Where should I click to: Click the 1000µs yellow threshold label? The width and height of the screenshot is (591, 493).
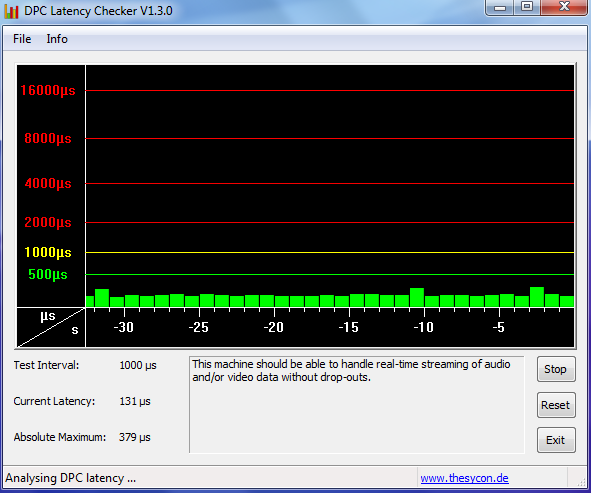48,252
